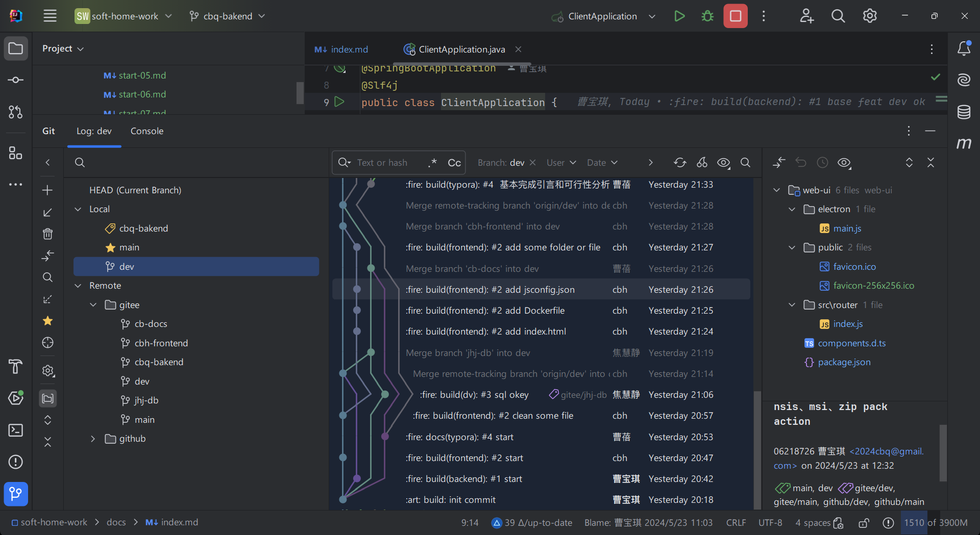
Task: Open Search Everywhere magnifier in title bar
Action: coord(838,16)
